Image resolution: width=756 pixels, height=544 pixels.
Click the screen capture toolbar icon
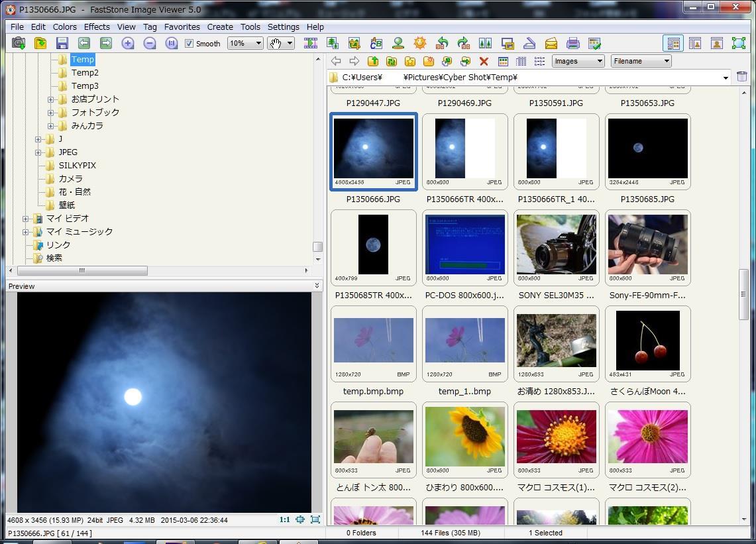(508, 44)
